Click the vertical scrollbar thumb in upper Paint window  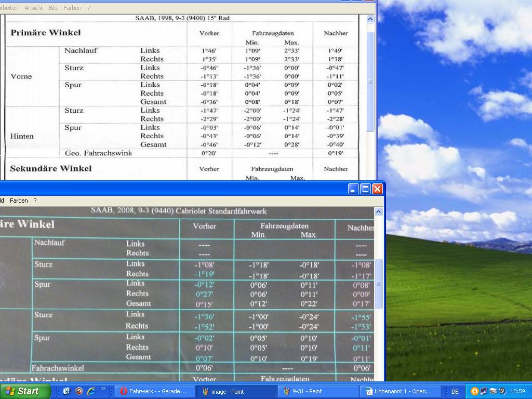tap(370, 82)
